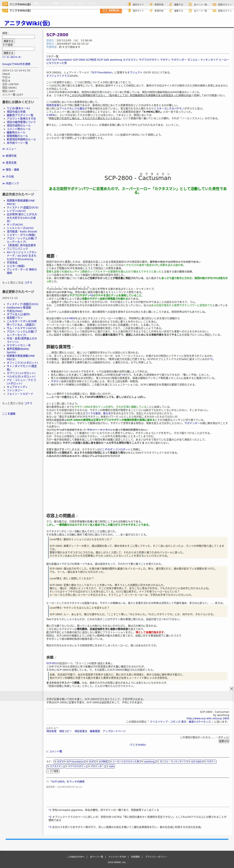Open りどみ(基本ルール) sidebar link

pyautogui.click(x=18, y=108)
